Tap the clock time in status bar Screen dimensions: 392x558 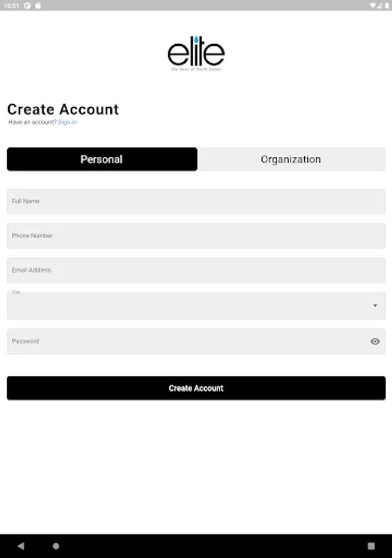[11, 5]
